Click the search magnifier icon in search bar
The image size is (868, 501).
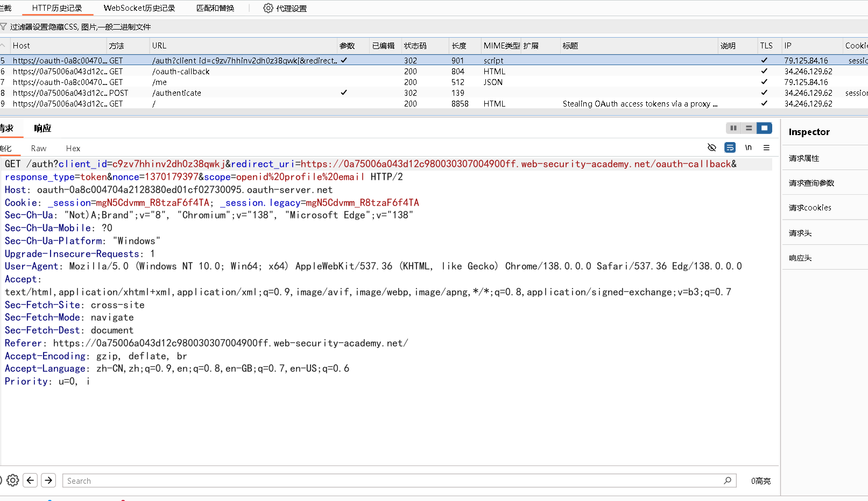coord(728,480)
